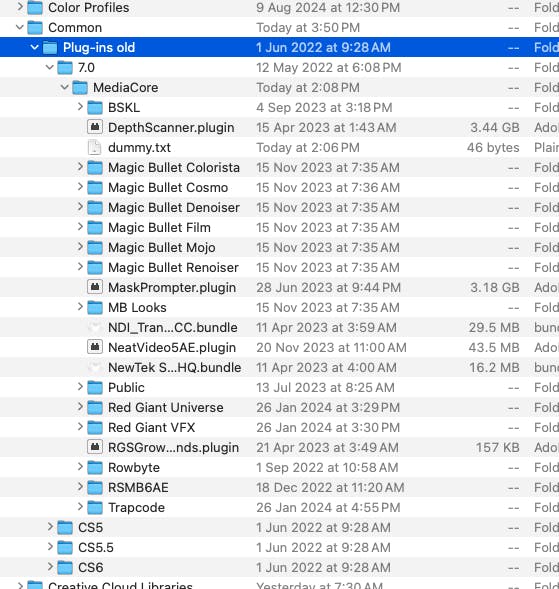Expand the CS5.5 folder

(x=50, y=547)
